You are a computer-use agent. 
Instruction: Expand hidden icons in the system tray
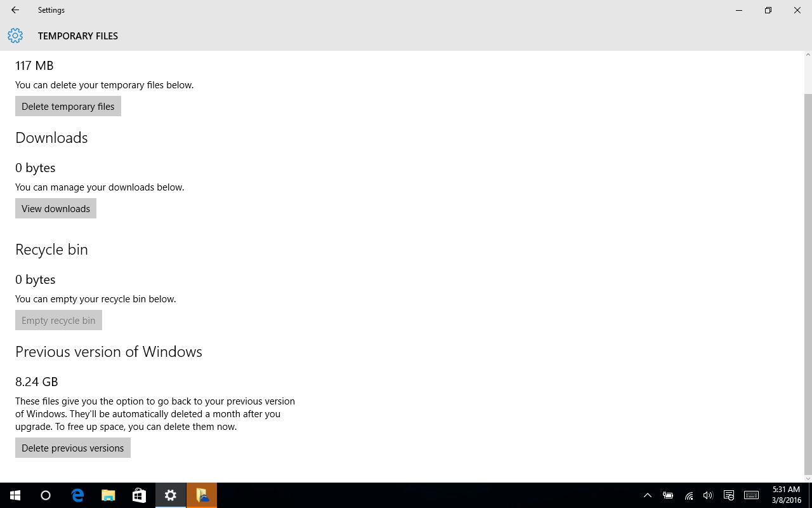[x=648, y=495]
